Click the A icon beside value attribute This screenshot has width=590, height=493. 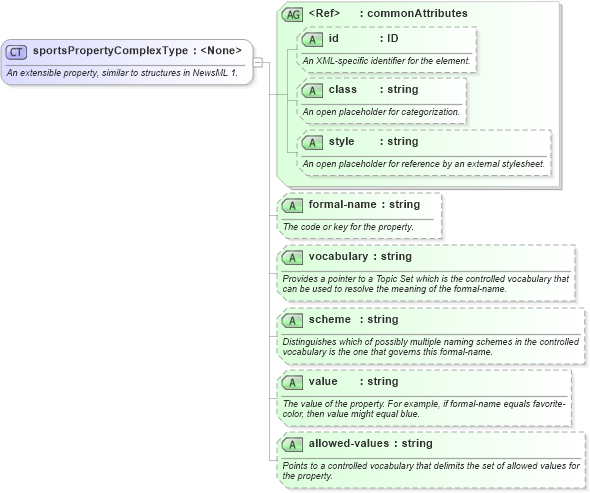(292, 383)
